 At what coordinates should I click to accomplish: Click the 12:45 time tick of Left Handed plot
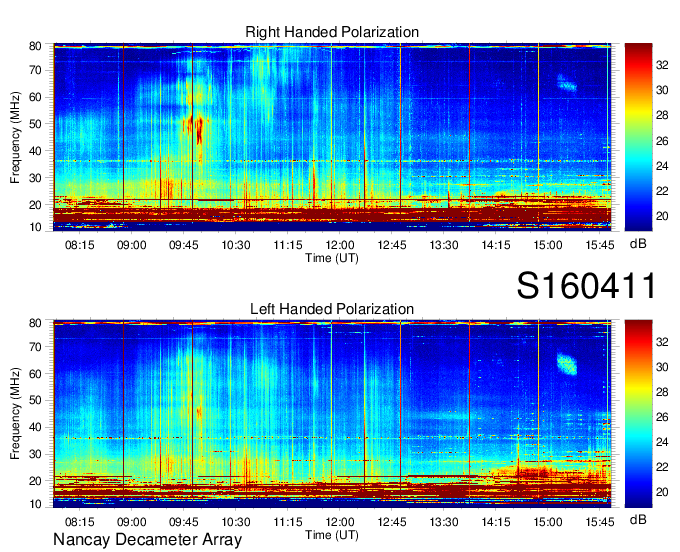click(392, 522)
